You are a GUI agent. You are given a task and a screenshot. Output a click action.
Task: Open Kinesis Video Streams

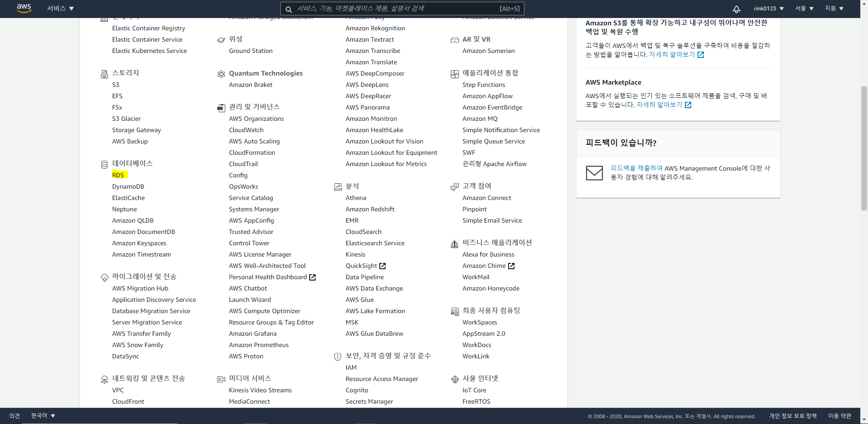click(x=260, y=390)
